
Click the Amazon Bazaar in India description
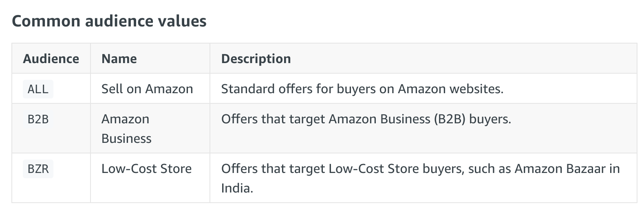(x=420, y=178)
